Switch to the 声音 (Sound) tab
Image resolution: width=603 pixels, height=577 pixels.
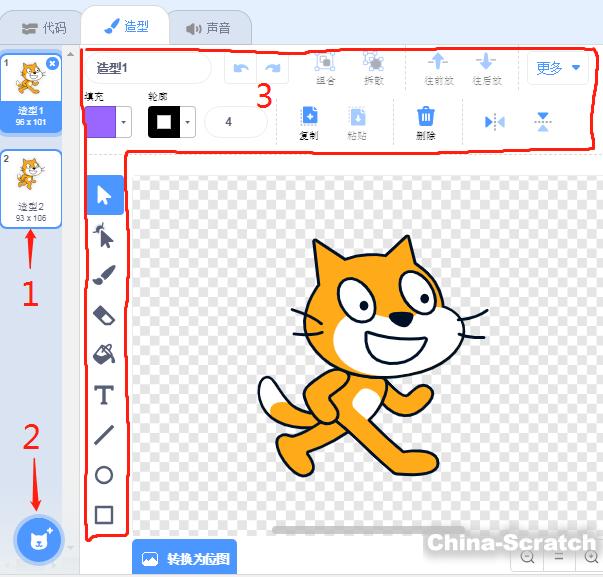click(208, 28)
